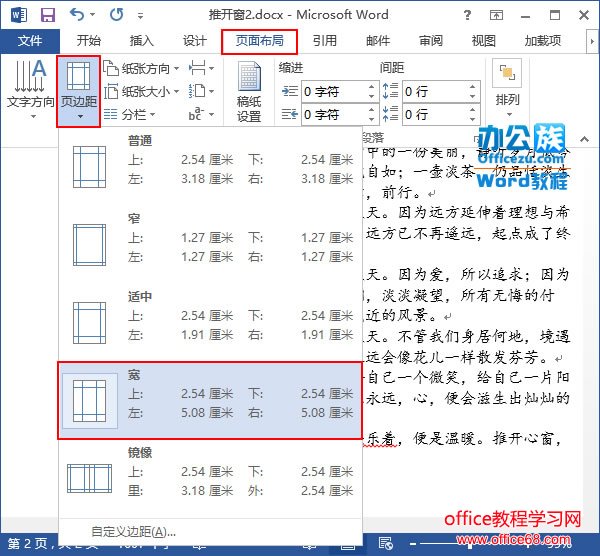Open the ribbon display options button
This screenshot has width=600, height=556.
496,15
